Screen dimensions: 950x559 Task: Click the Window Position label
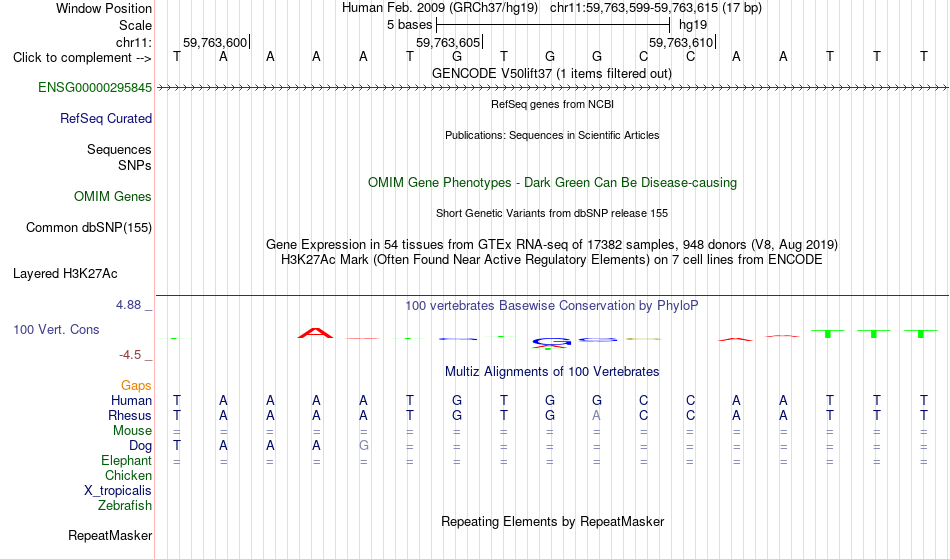[x=104, y=8]
